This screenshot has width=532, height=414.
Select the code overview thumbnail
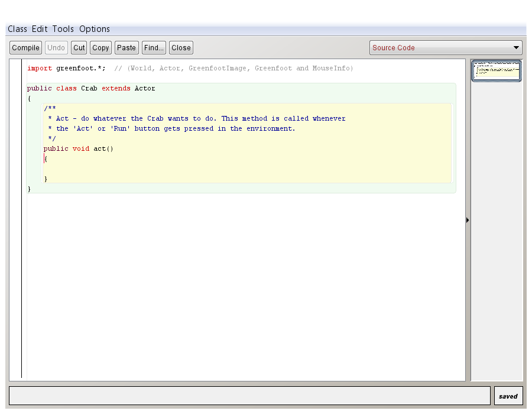pos(497,71)
